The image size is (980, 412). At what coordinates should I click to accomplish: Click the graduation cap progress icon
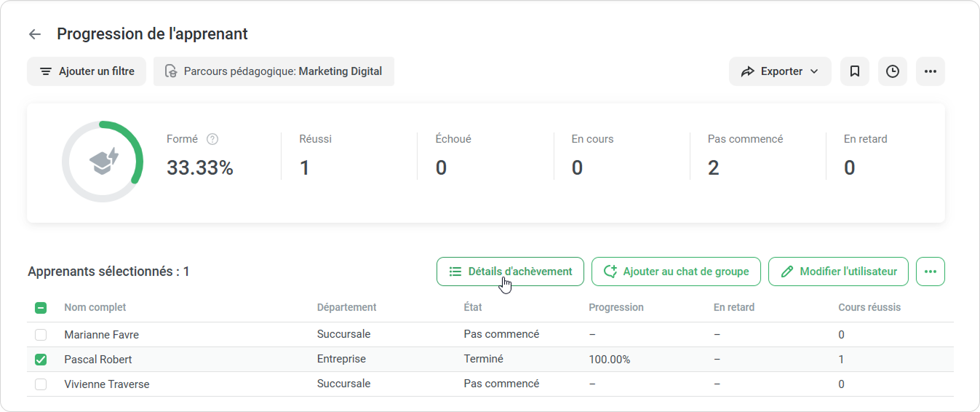pos(103,162)
